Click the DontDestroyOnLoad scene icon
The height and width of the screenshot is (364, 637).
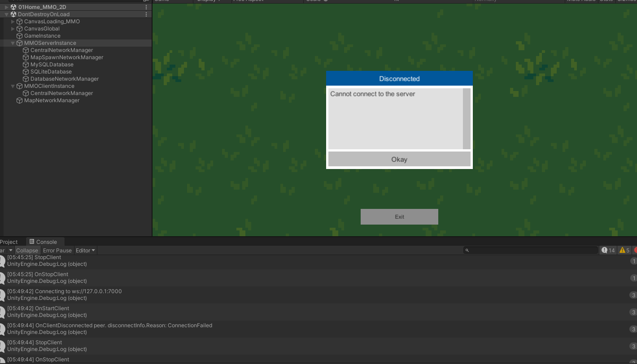click(13, 14)
